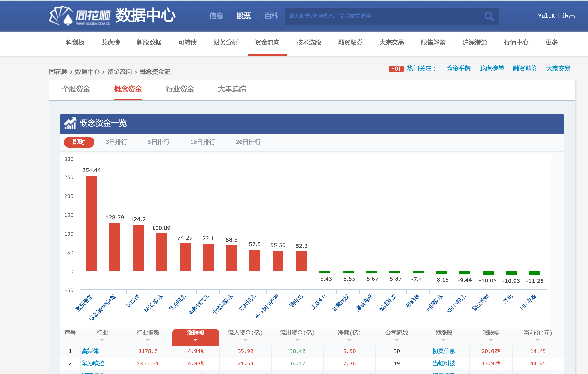Open 大宗交易 in main navigation
This screenshot has width=588, height=374.
pos(392,42)
